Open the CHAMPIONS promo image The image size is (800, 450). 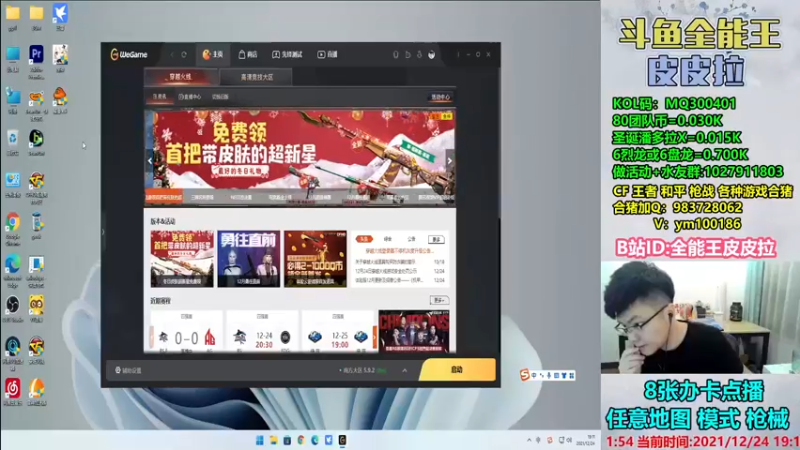pyautogui.click(x=414, y=332)
